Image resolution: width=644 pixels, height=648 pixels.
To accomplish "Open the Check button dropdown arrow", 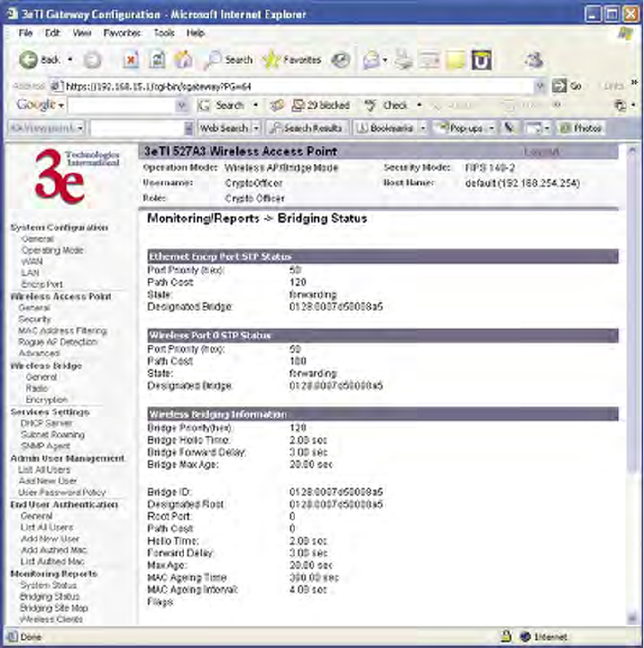I will 419,105.
